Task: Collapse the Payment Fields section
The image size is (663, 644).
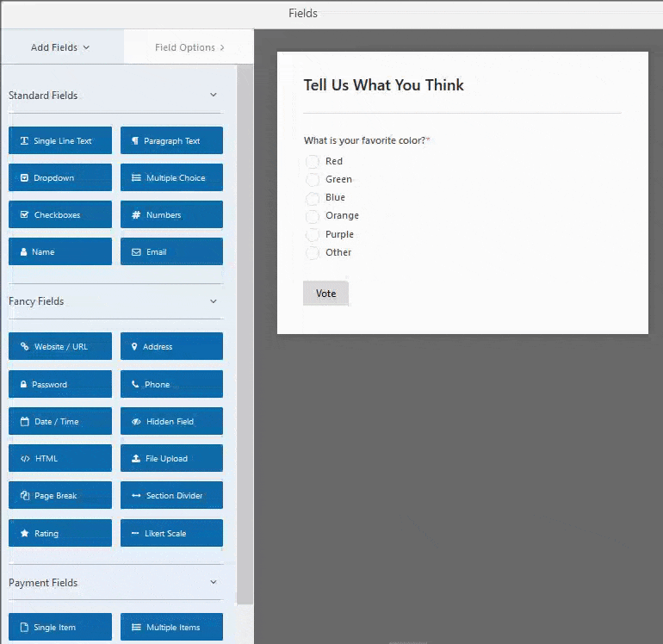Action: pos(214,583)
